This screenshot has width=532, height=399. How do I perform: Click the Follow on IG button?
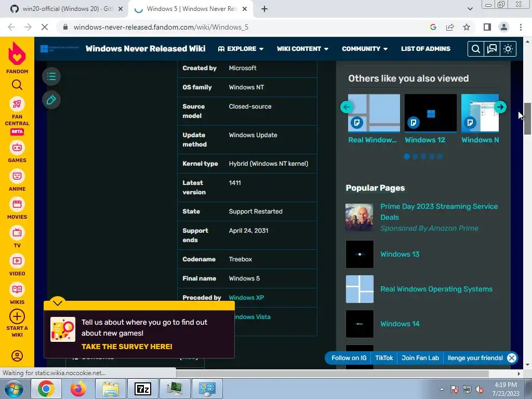pos(349,358)
